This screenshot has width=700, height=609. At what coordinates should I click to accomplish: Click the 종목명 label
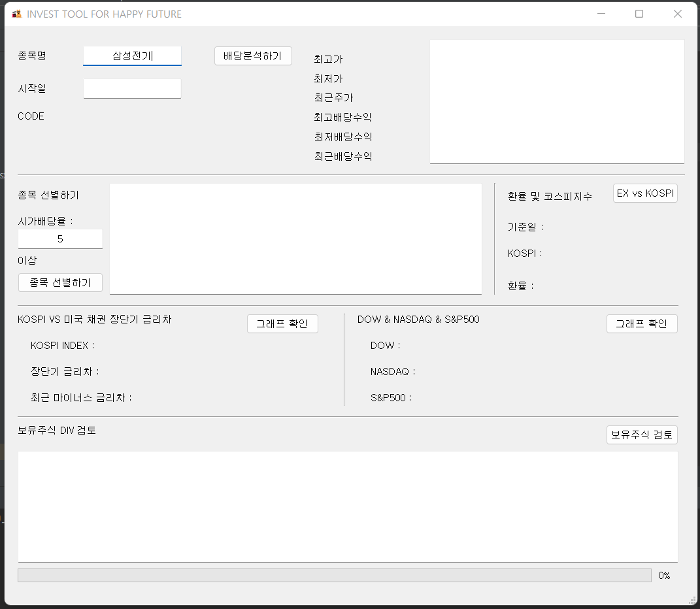[x=32, y=56]
